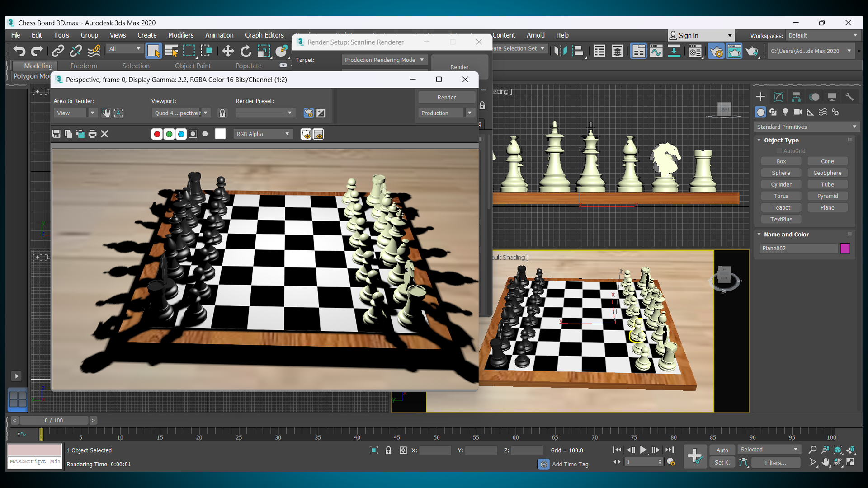Select Cameras category icon in Create panel
The height and width of the screenshot is (488, 868).
coord(798,112)
